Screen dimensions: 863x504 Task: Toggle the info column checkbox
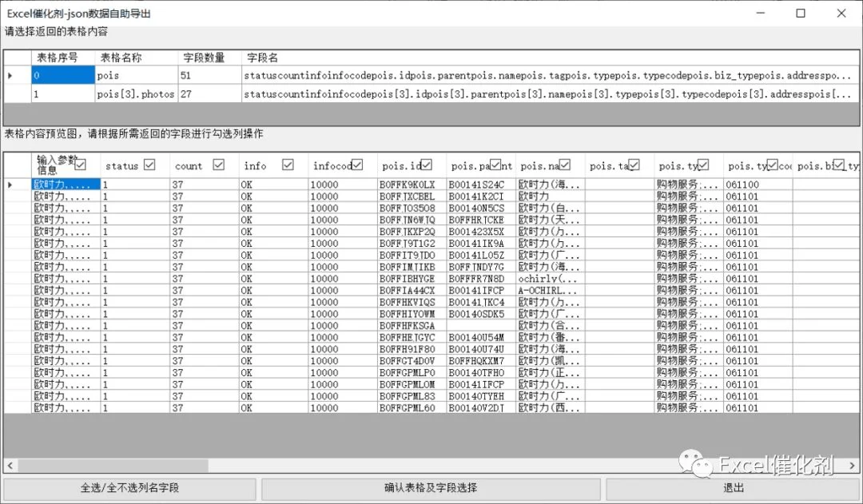tap(288, 165)
